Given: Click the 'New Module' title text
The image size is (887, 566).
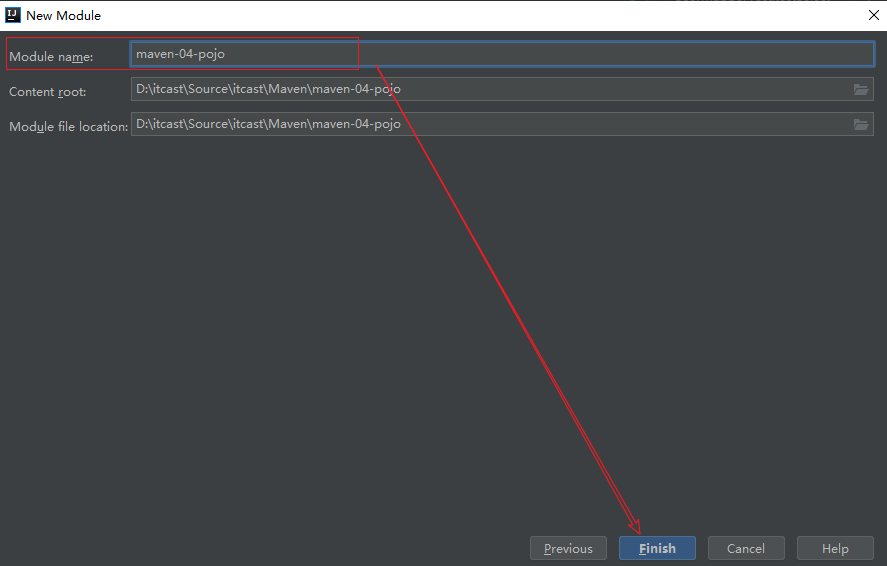Looking at the screenshot, I should pyautogui.click(x=63, y=16).
